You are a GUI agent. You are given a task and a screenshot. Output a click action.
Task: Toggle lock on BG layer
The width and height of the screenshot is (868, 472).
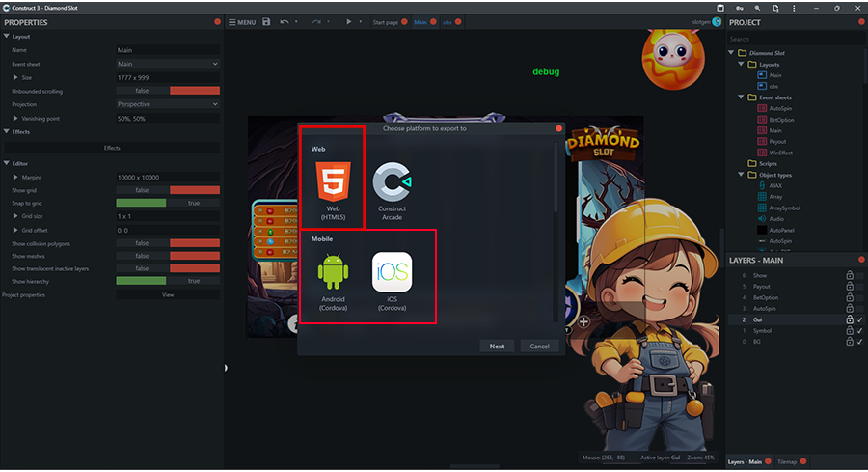click(x=849, y=342)
